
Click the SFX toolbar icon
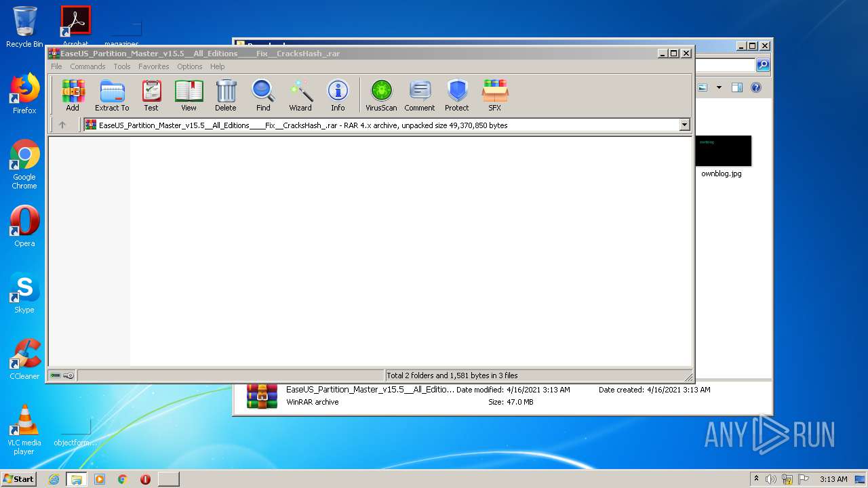pos(495,95)
